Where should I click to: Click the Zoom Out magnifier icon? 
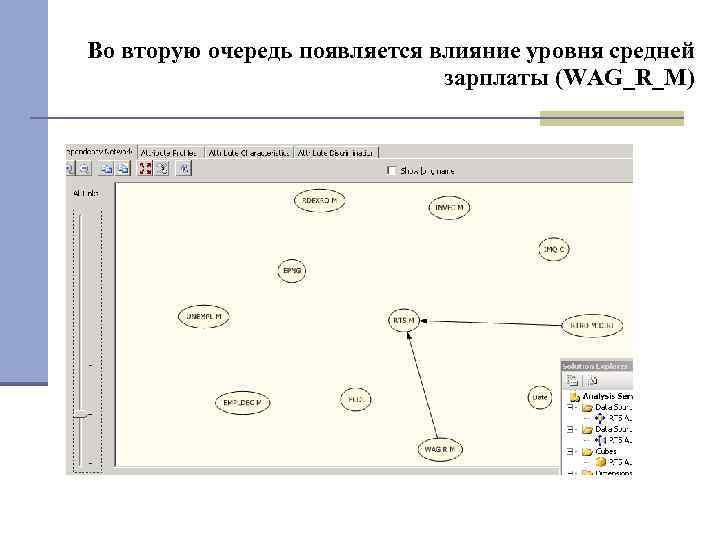coord(84,169)
